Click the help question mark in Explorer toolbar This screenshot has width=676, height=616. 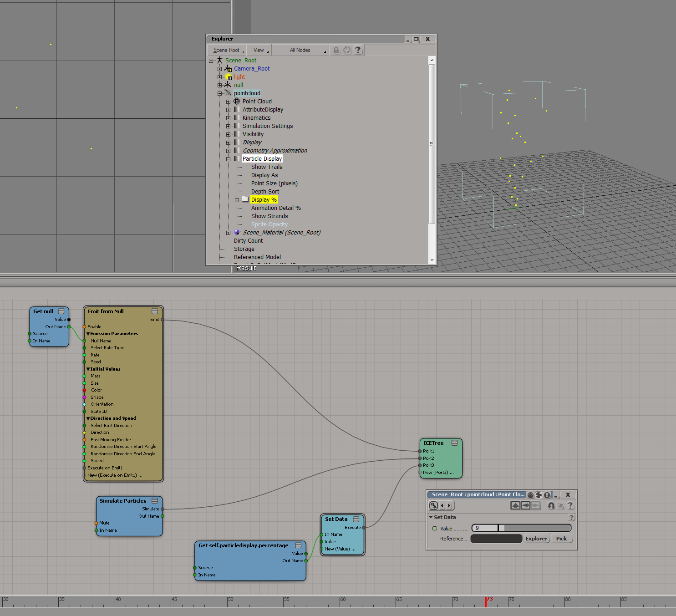pos(358,50)
